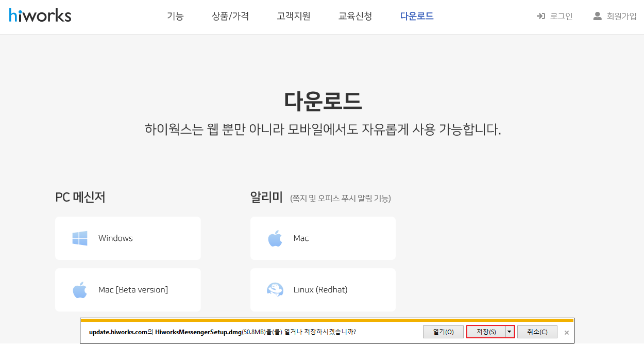Open the 저장(S) dropdown arrow
Image resolution: width=644 pixels, height=344 pixels.
pos(510,332)
